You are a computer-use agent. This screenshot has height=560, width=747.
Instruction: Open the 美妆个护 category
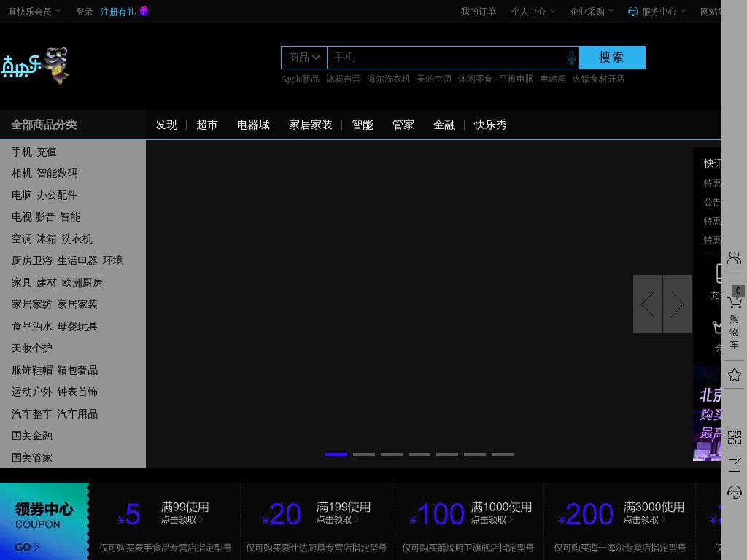point(32,349)
